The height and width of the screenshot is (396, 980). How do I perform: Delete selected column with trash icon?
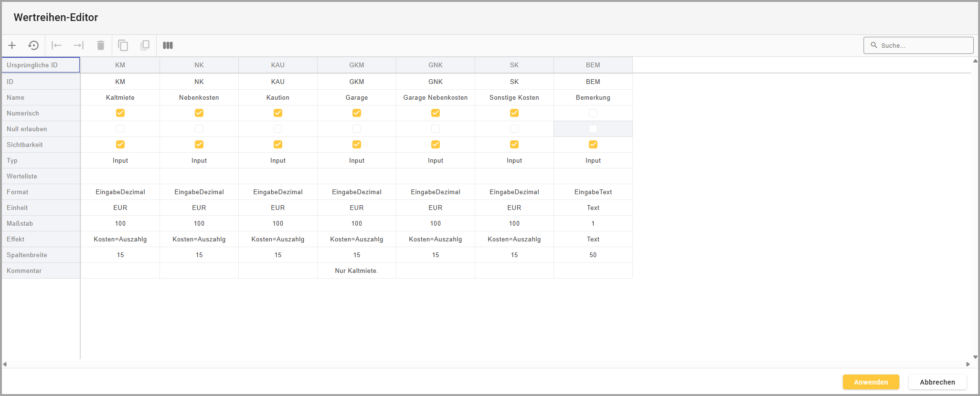point(101,45)
